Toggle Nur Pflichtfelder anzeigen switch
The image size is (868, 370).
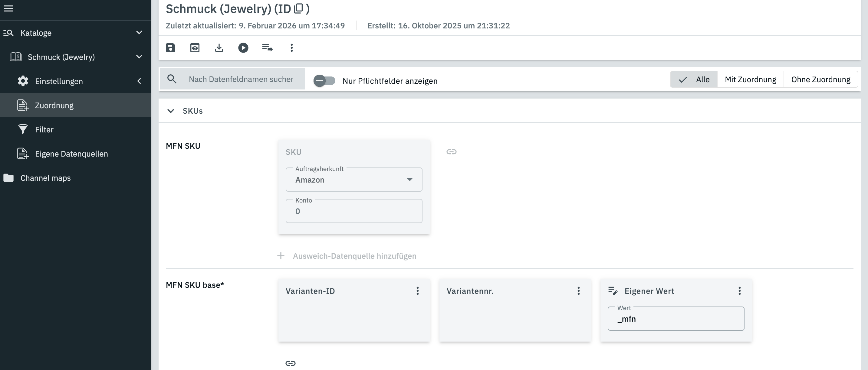324,81
